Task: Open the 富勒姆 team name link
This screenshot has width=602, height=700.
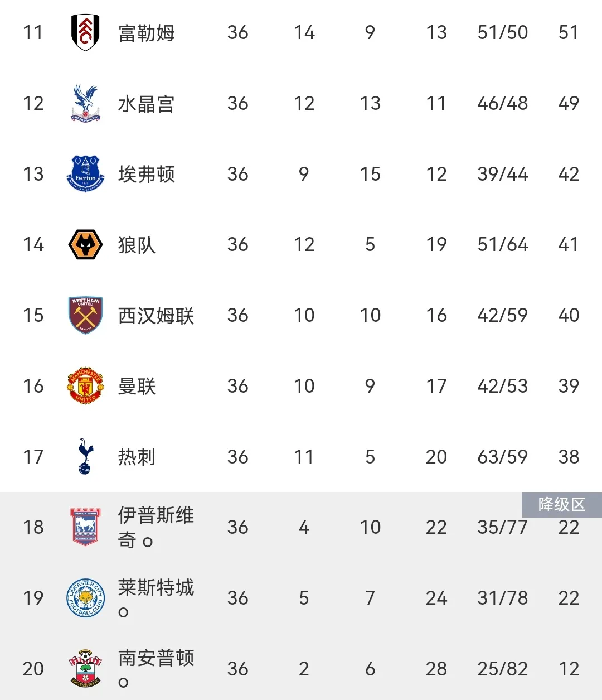Action: (147, 33)
